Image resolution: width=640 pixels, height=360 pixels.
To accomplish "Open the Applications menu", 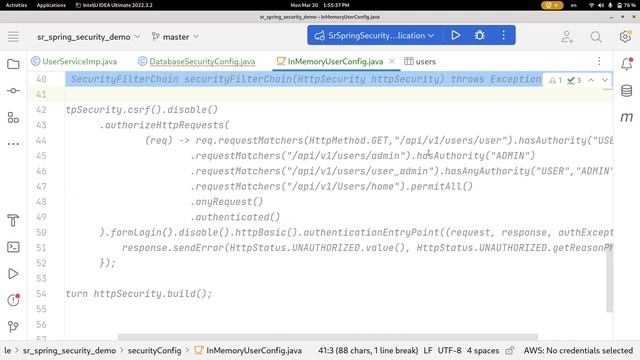I will tap(51, 5).
